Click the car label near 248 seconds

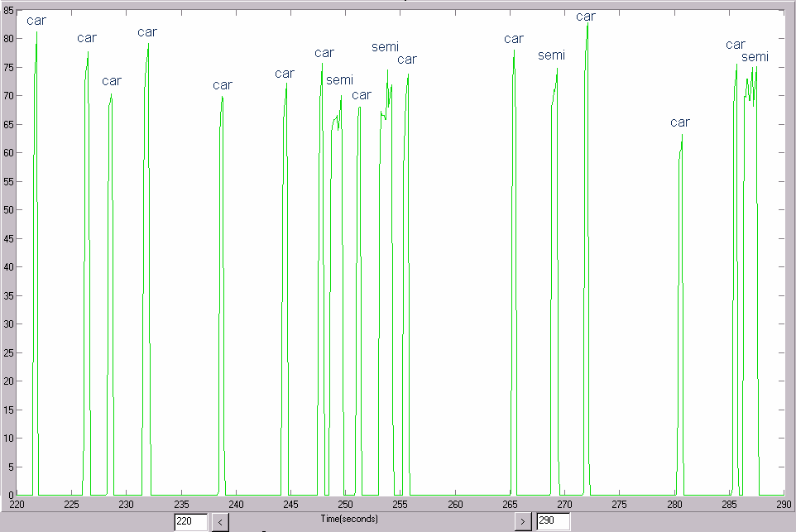[324, 53]
